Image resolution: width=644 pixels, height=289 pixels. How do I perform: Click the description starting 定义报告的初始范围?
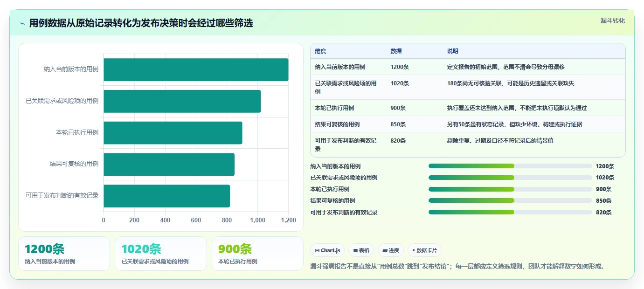pyautogui.click(x=506, y=67)
